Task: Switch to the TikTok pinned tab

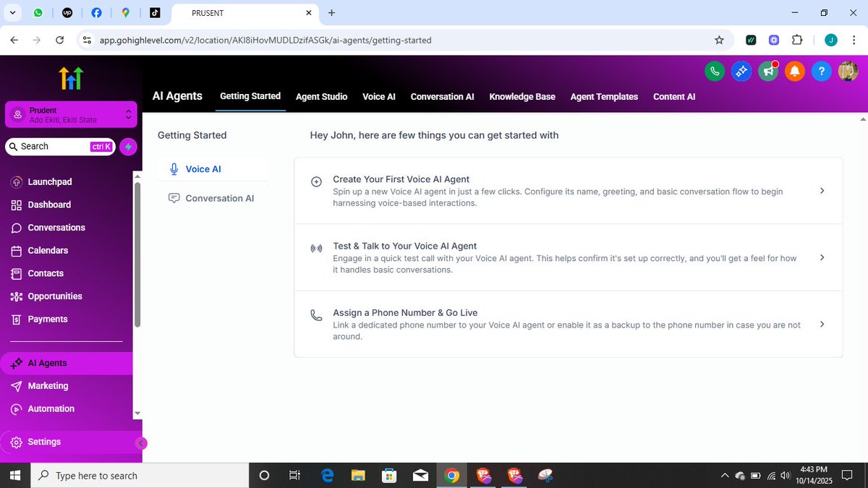Action: (x=155, y=13)
